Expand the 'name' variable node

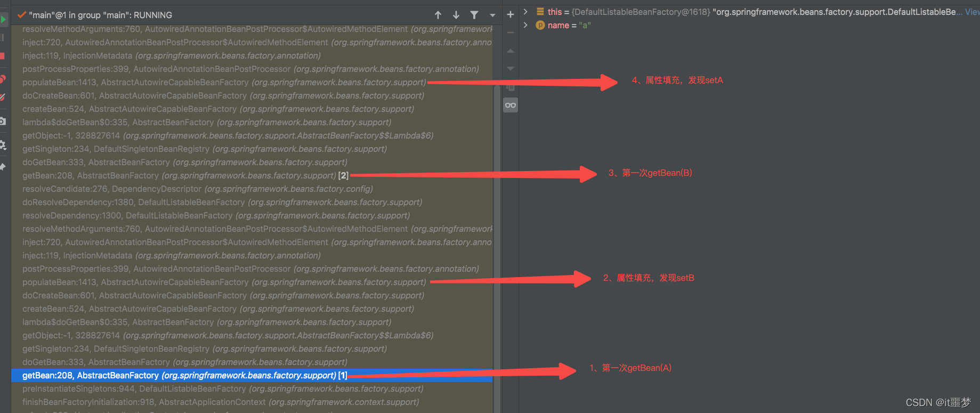click(x=525, y=25)
